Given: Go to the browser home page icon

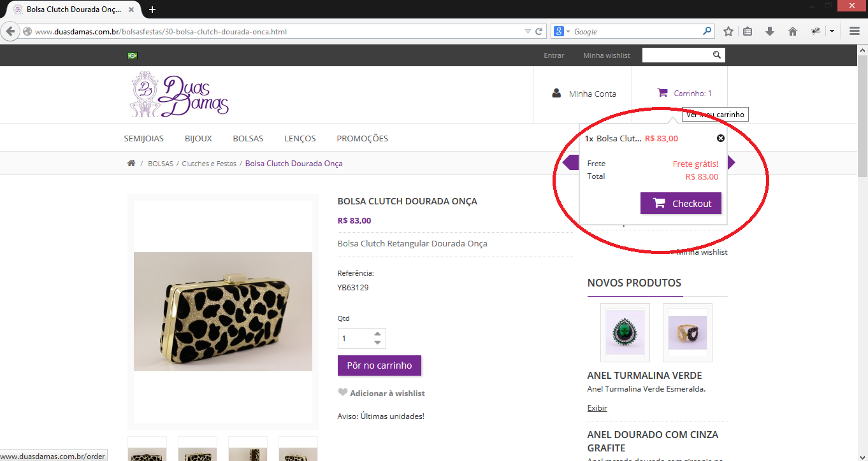Looking at the screenshot, I should coord(793,31).
